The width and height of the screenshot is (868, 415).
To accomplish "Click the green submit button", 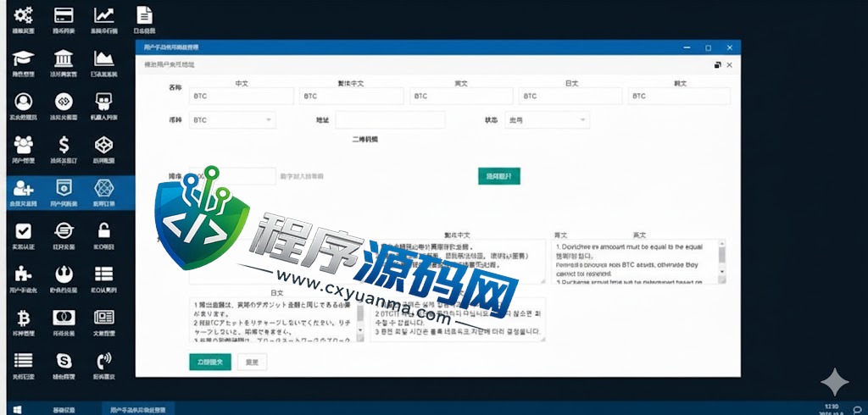I will tap(210, 362).
